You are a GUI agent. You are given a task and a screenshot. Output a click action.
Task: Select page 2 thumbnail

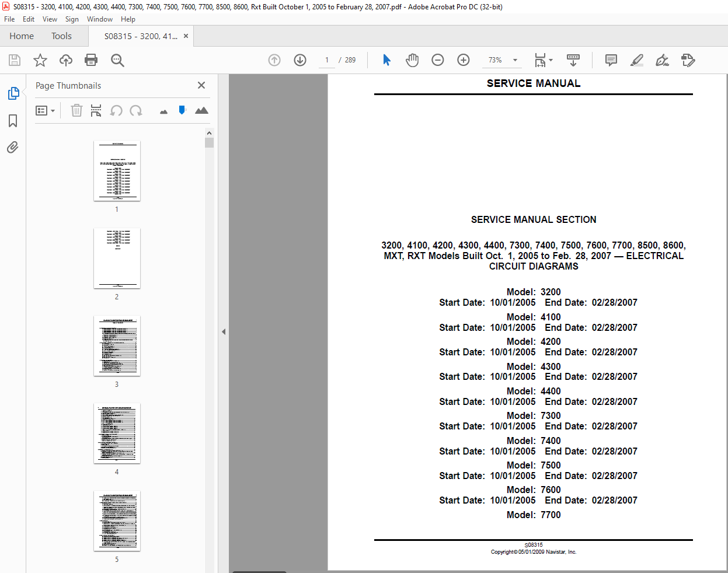click(x=117, y=258)
